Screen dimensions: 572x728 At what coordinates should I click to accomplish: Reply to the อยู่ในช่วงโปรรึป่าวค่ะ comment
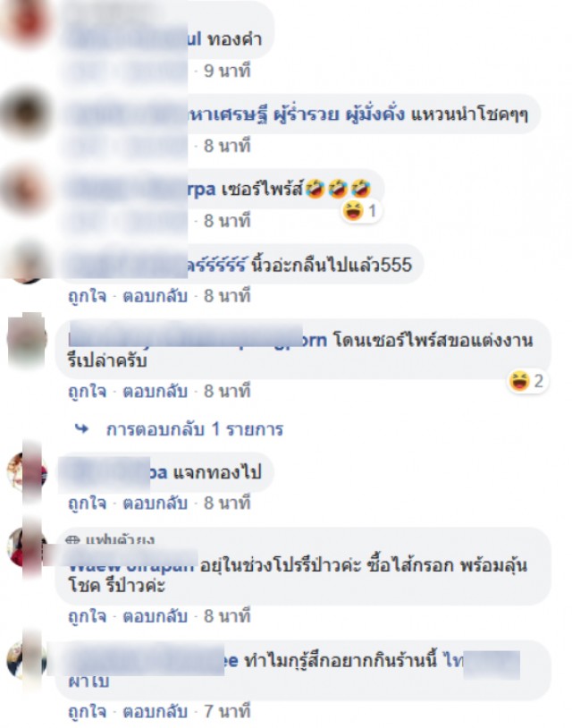tap(155, 616)
